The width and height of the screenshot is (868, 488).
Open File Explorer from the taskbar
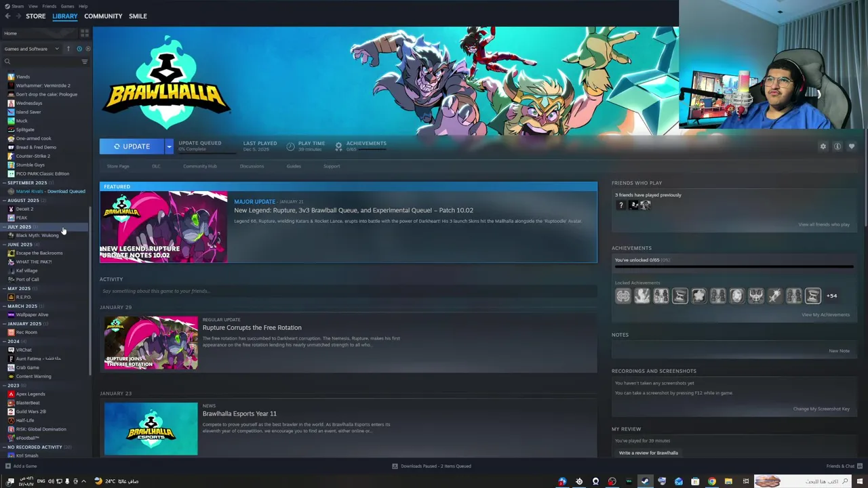(728, 481)
